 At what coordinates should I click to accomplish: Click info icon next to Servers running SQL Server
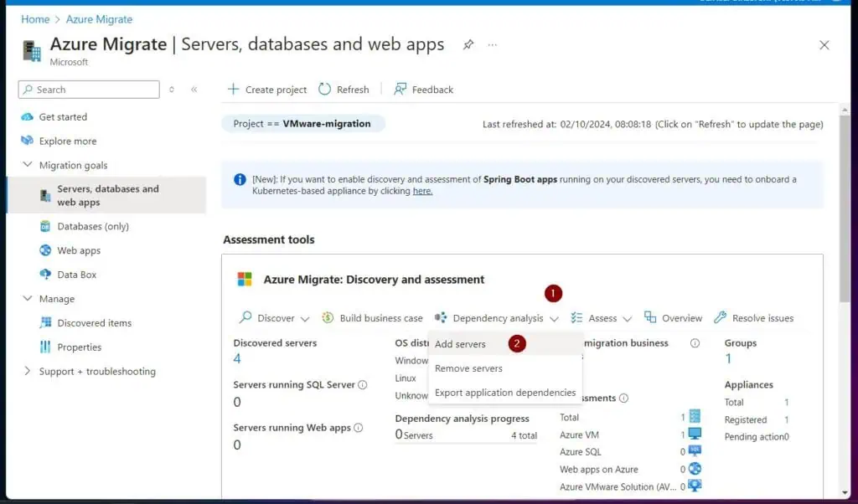pos(362,385)
